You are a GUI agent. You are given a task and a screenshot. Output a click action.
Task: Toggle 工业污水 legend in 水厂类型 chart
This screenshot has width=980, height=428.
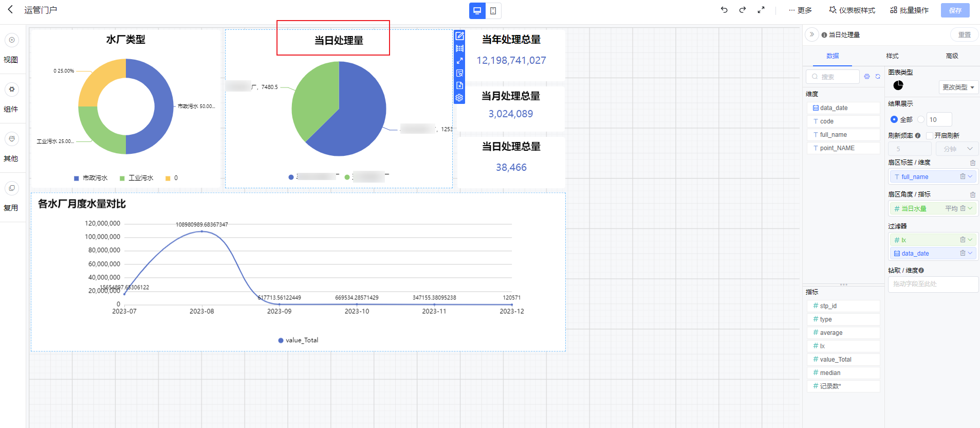(137, 178)
